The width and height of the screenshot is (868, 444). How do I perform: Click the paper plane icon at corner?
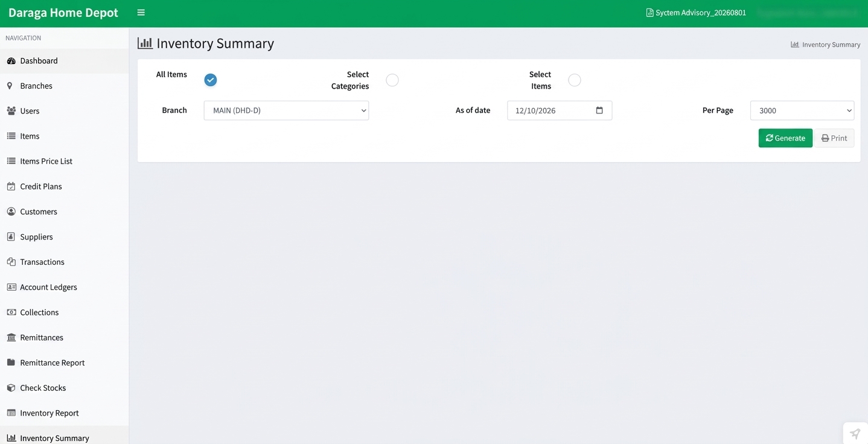point(855,434)
